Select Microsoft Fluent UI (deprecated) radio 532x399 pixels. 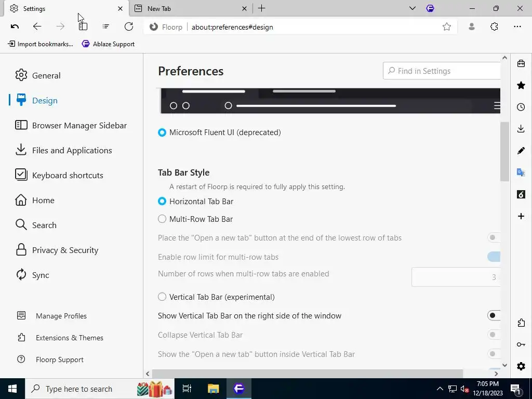pos(162,132)
